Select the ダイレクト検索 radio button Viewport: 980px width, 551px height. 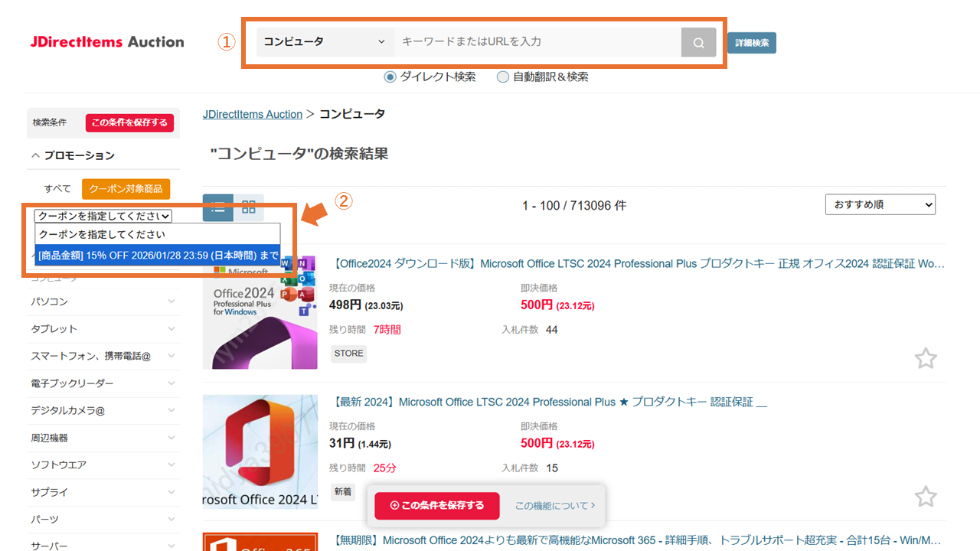(390, 77)
